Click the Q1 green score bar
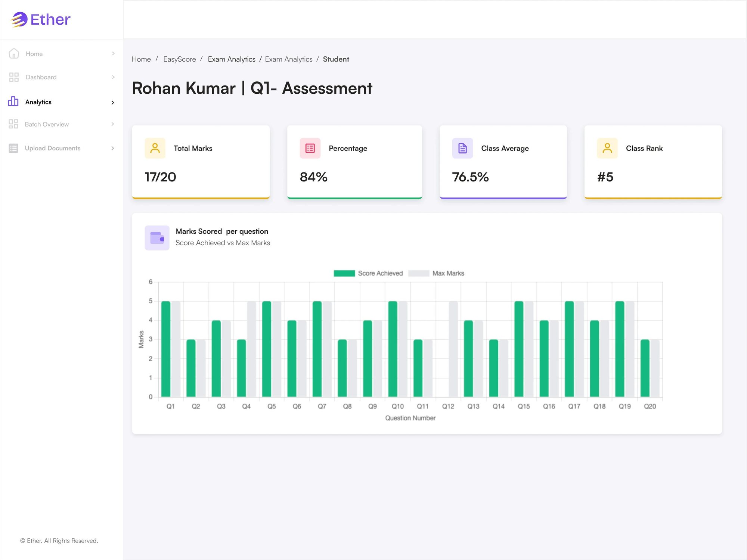The image size is (747, 560). (166, 349)
